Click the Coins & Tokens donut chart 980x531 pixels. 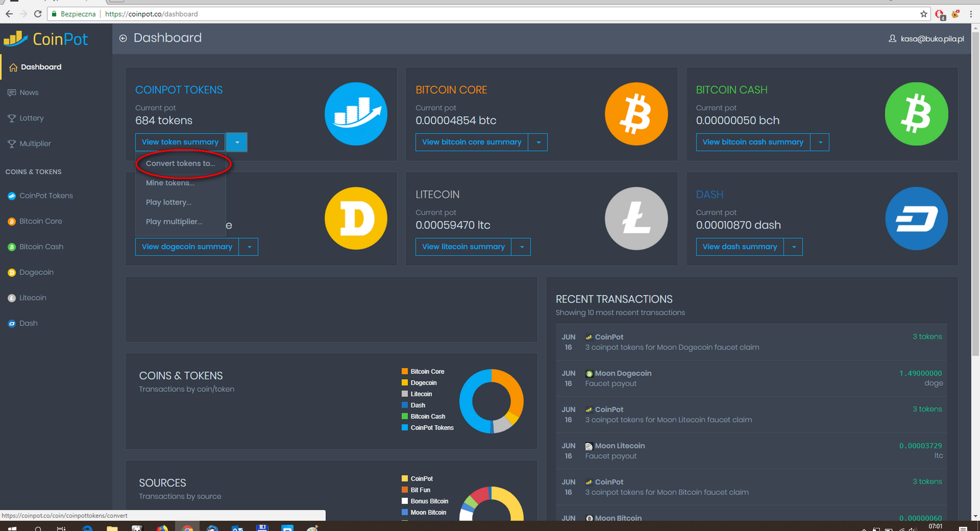tap(491, 401)
